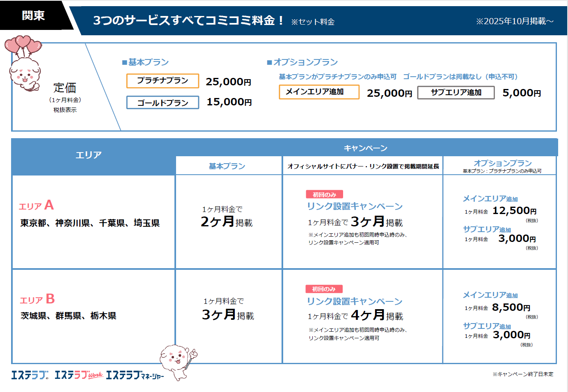Image resolution: width=568 pixels, height=392 pixels.
Task: Click the エリア column header
Action: [89, 155]
